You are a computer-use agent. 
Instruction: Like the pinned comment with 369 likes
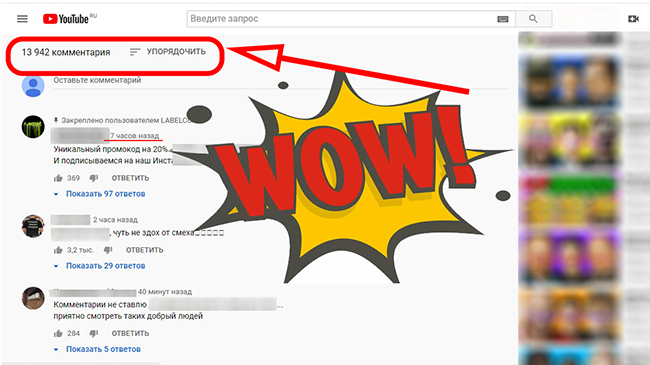[58, 178]
